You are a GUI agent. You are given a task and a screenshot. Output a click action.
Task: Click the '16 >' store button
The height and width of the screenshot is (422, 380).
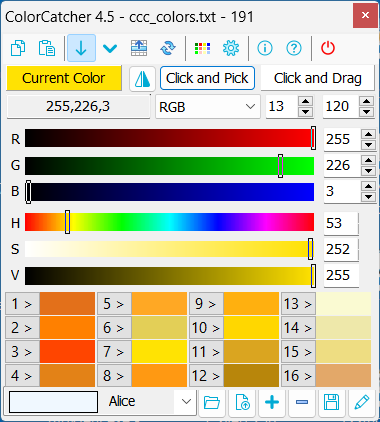coord(298,376)
